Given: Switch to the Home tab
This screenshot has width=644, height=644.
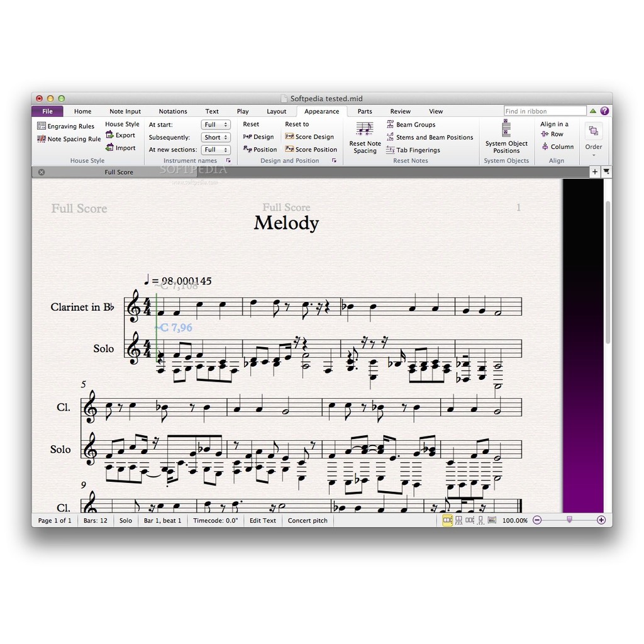Looking at the screenshot, I should [82, 111].
